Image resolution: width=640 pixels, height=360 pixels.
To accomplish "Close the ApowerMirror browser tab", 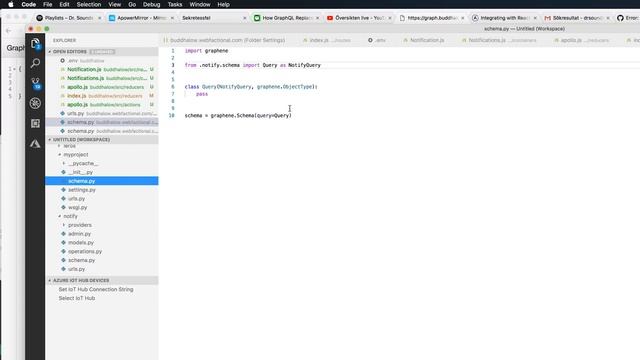I will [x=172, y=18].
